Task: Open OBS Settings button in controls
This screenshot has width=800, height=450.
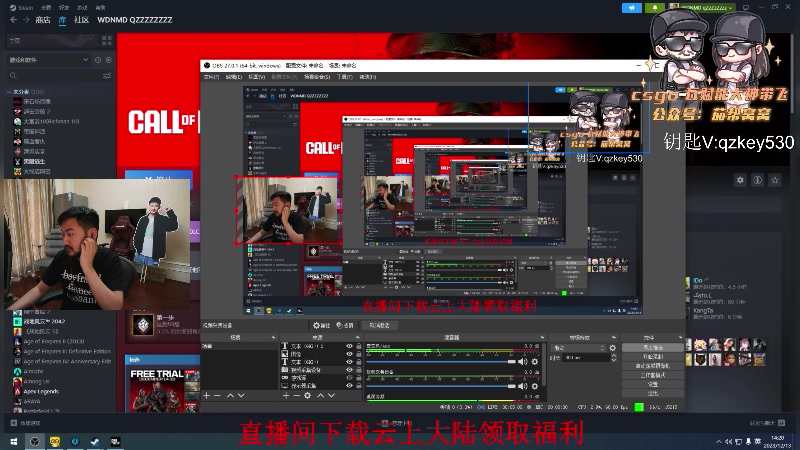Action: [x=653, y=384]
